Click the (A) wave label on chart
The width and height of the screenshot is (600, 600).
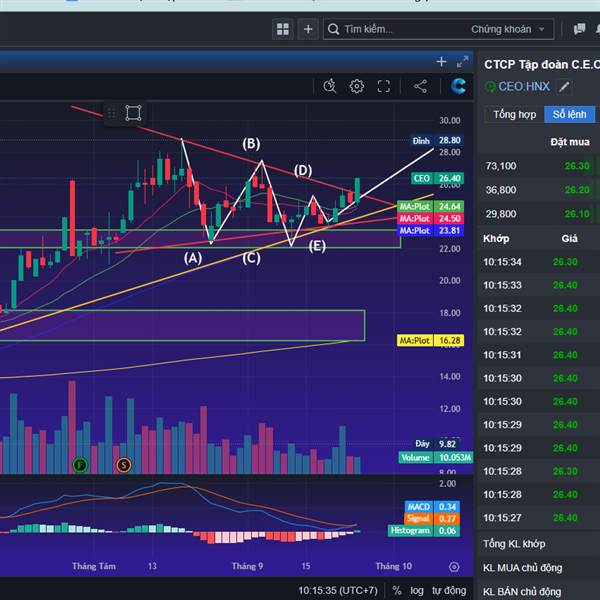click(192, 258)
